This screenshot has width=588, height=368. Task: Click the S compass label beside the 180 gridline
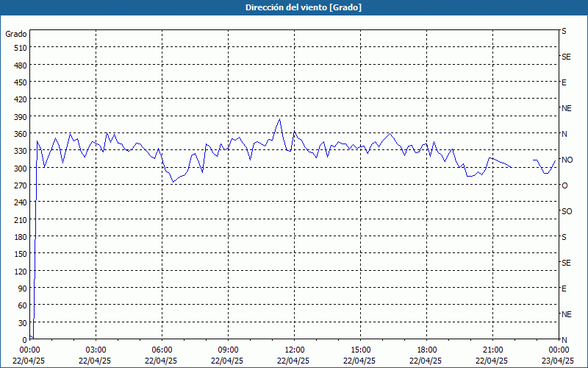tap(564, 237)
